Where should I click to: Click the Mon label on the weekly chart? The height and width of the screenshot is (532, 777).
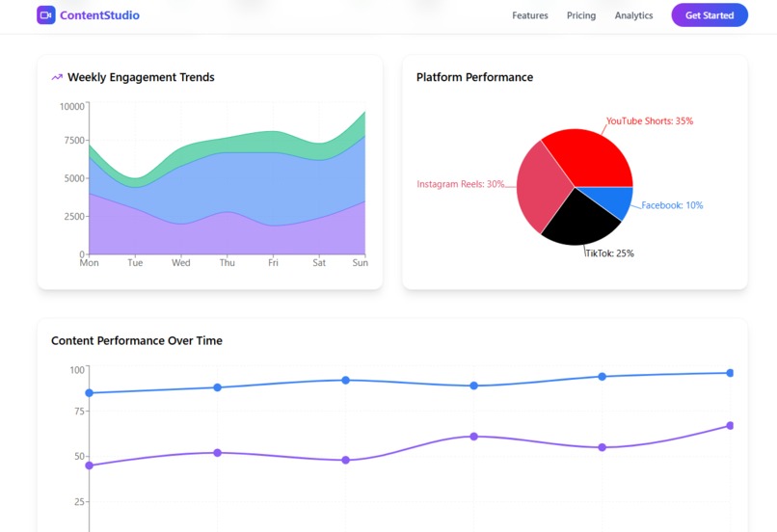click(90, 262)
